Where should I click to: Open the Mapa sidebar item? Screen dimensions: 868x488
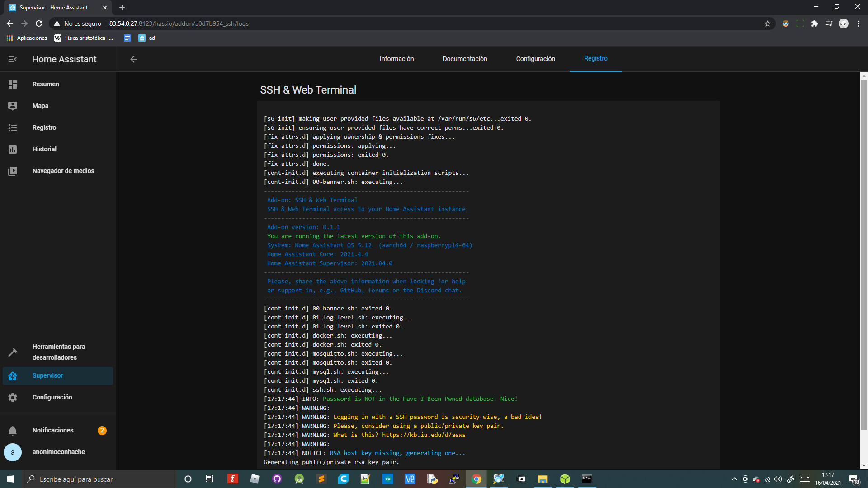(x=40, y=106)
